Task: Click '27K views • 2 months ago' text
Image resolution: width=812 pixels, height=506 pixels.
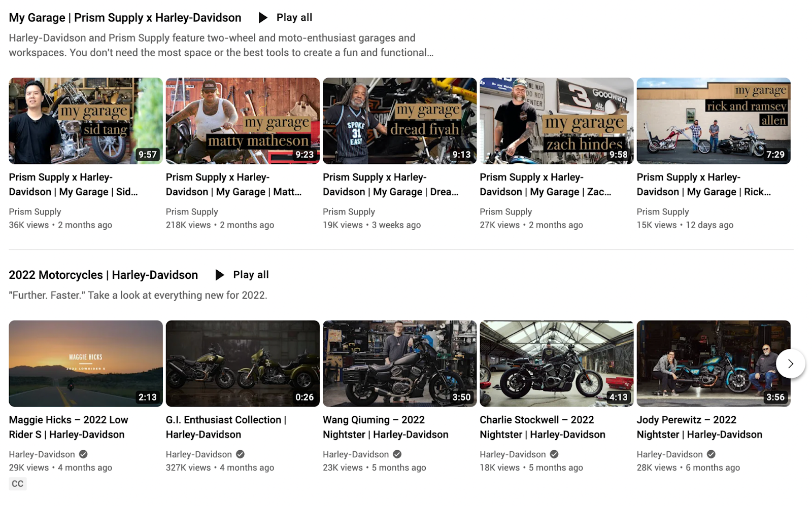Action: tap(531, 225)
